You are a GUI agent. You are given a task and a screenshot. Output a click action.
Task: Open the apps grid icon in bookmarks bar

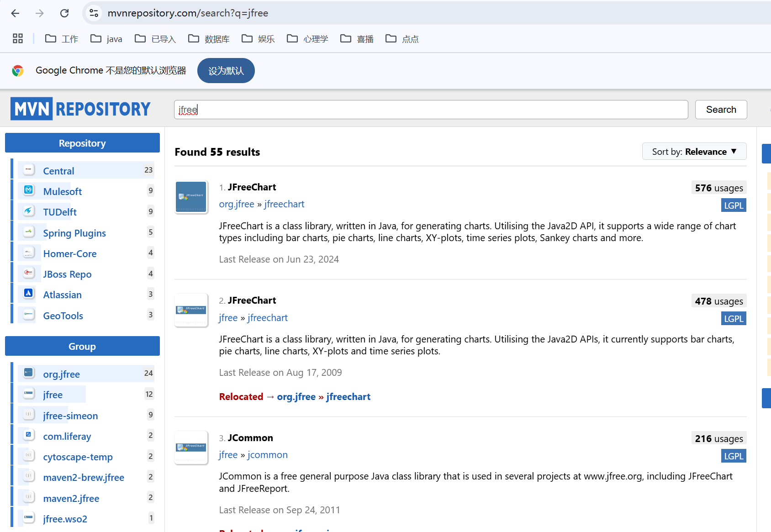tap(18, 39)
